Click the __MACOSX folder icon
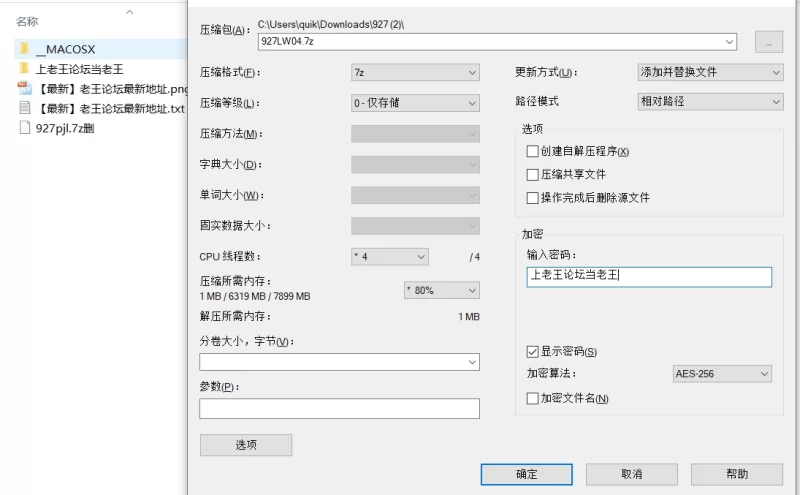The height and width of the screenshot is (495, 800). tap(24, 49)
